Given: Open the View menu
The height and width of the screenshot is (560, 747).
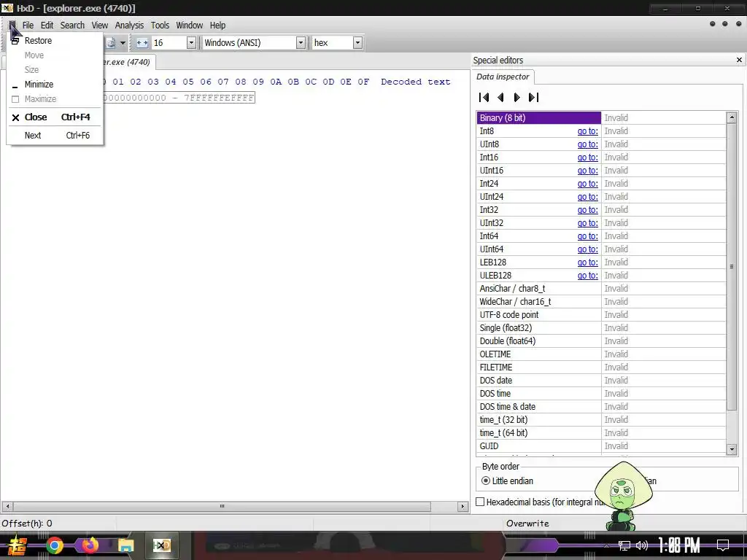Looking at the screenshot, I should [99, 26].
